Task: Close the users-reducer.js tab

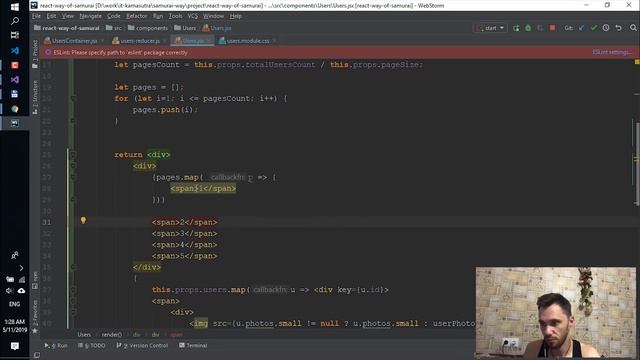Action: tap(164, 41)
